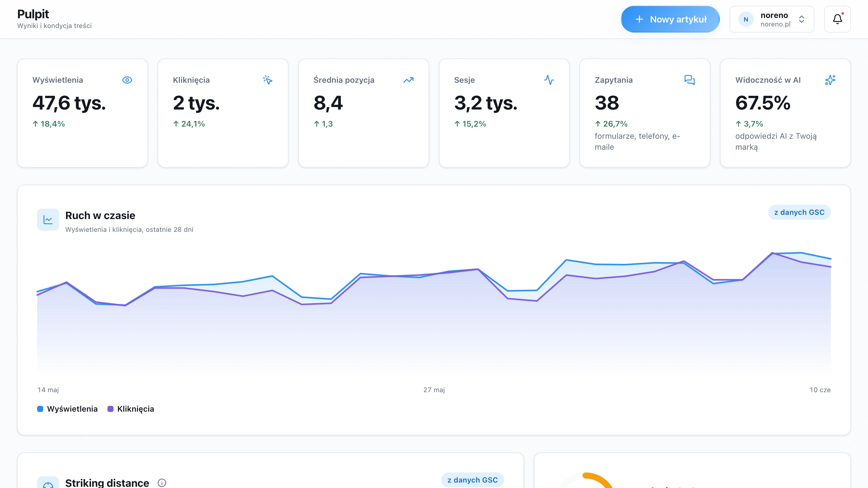The width and height of the screenshot is (868, 488).
Task: Click the z danych GSC badge on Ruch w czasie
Action: (799, 212)
